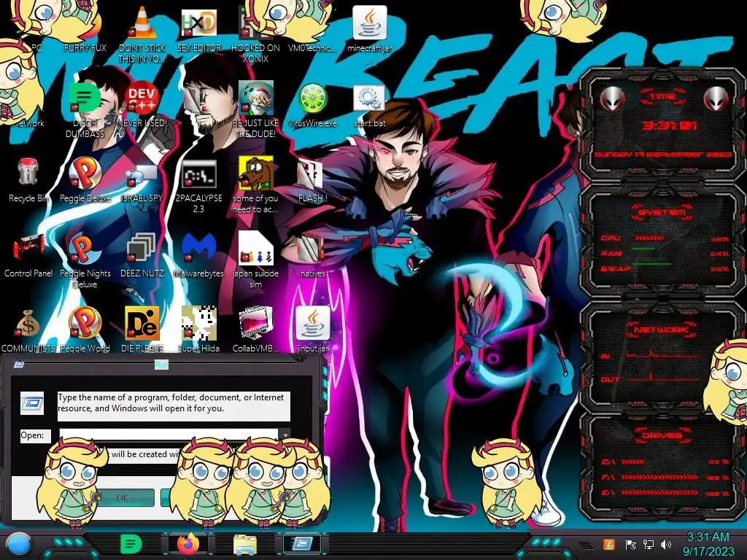The height and width of the screenshot is (560, 747).
Task: Open the HOOKED ON XONIX shortcut
Action: [255, 34]
